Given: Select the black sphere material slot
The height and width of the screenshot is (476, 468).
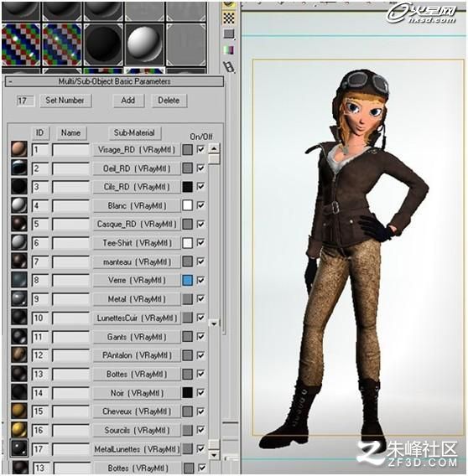Looking at the screenshot, I should click(x=104, y=44).
